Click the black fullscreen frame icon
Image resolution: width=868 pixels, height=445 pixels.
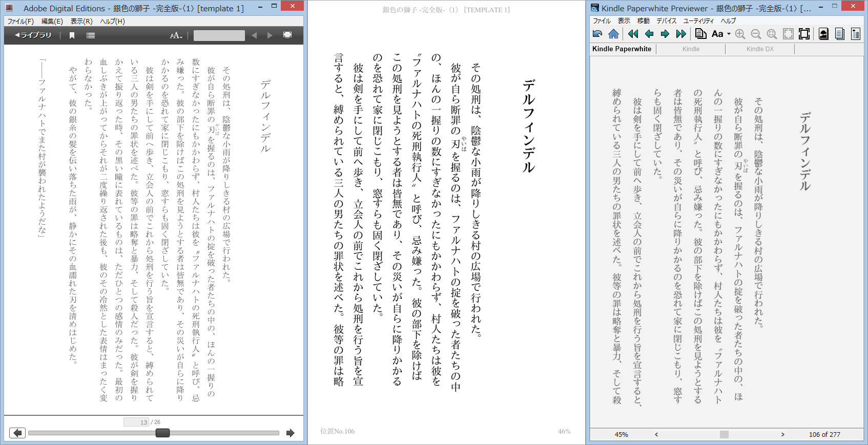coord(804,34)
